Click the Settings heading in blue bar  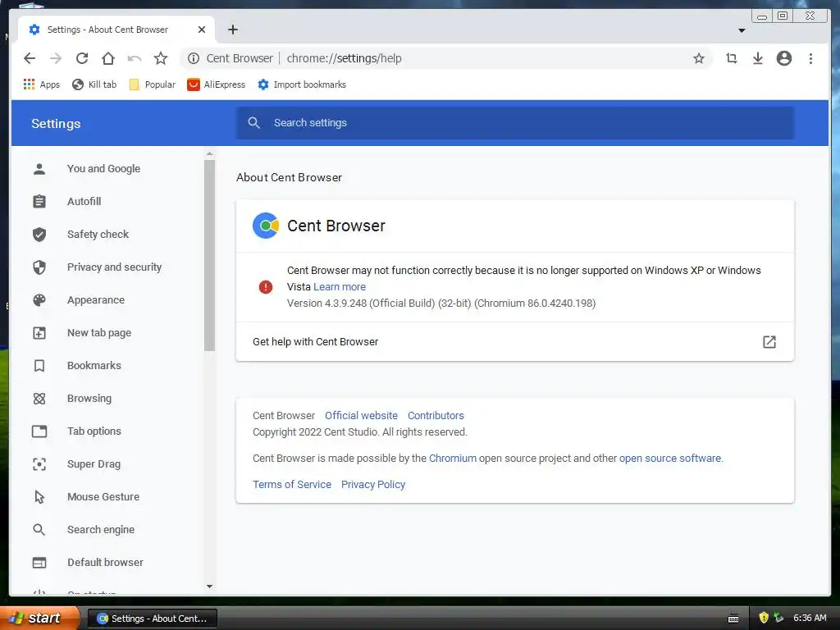click(56, 124)
